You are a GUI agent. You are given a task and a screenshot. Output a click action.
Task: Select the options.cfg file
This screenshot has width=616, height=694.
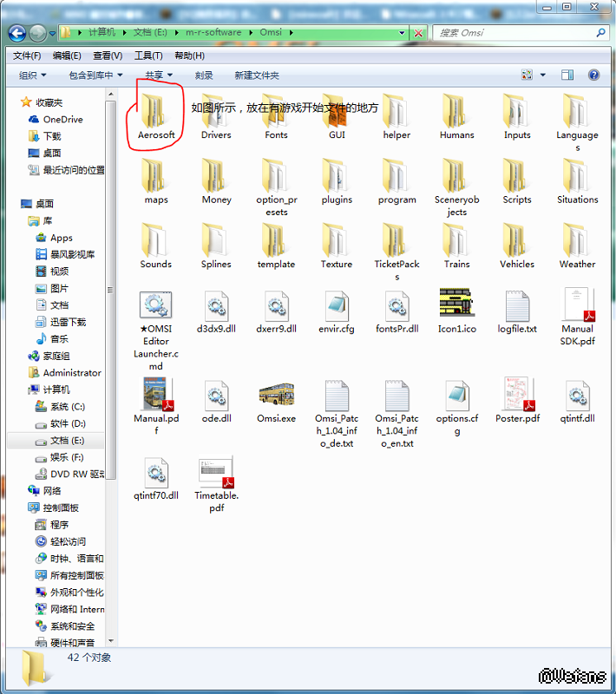(457, 407)
